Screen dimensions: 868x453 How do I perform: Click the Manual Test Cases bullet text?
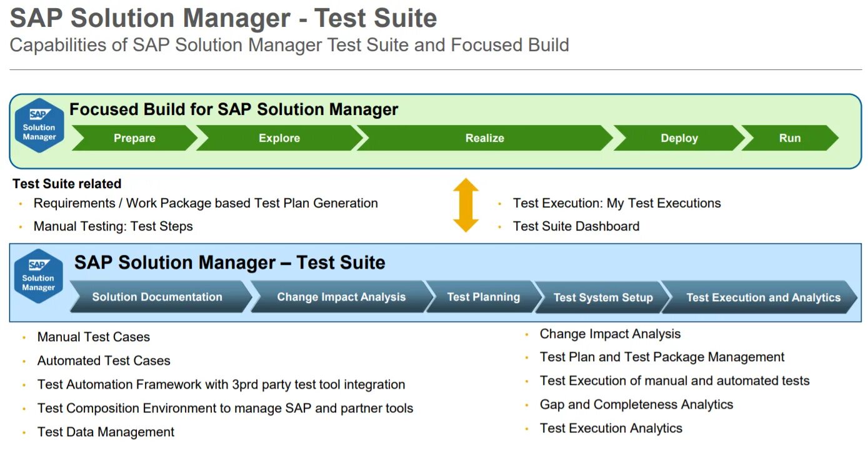94,337
